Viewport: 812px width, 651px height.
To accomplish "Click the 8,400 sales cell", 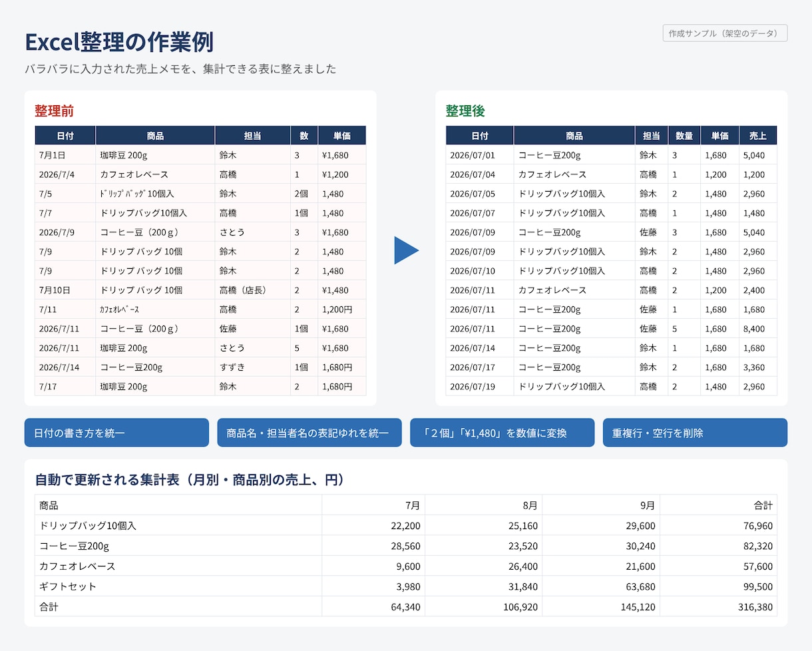I will point(758,329).
